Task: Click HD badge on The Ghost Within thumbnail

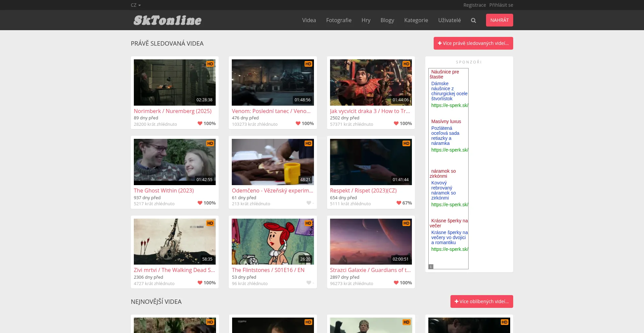Action: coord(210,144)
